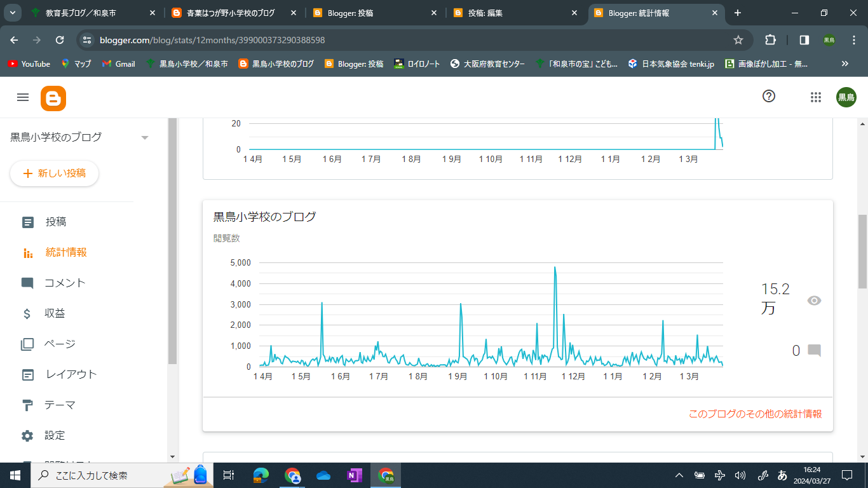Screen dimensions: 868x488
Task: Toggle the Chrome side panel button
Action: (x=804, y=40)
